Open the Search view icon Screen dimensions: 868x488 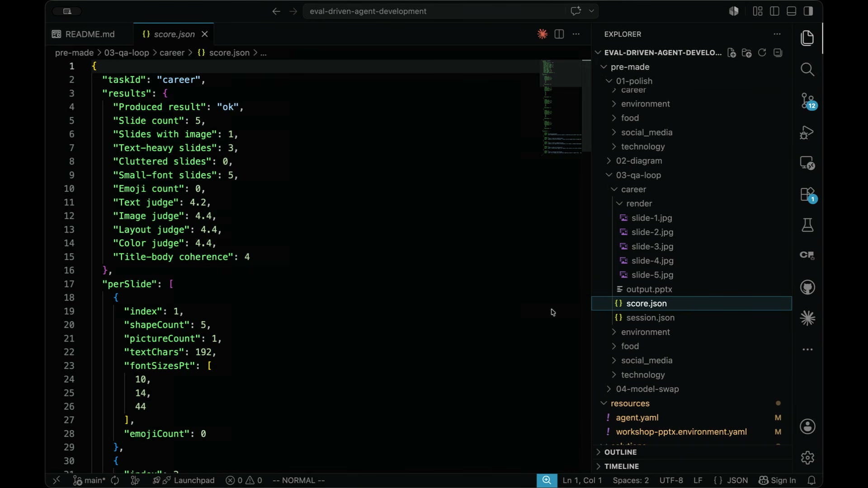[807, 69]
